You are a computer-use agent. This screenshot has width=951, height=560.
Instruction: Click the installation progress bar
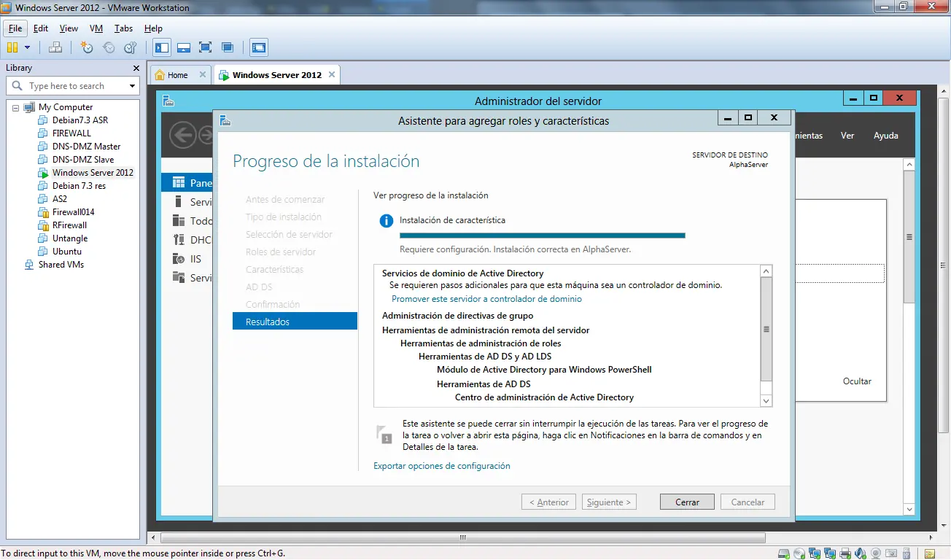[x=543, y=236]
